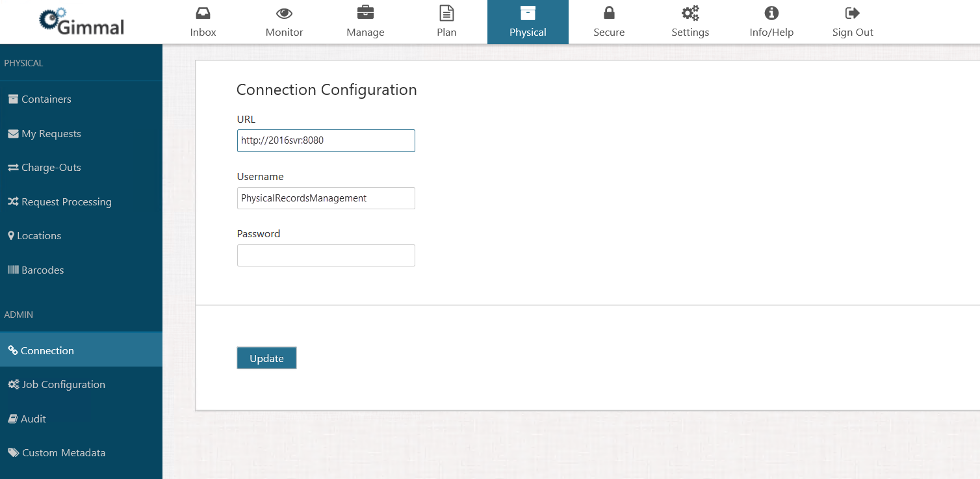This screenshot has width=980, height=479.
Task: Click the Settings gears icon
Action: tap(690, 13)
